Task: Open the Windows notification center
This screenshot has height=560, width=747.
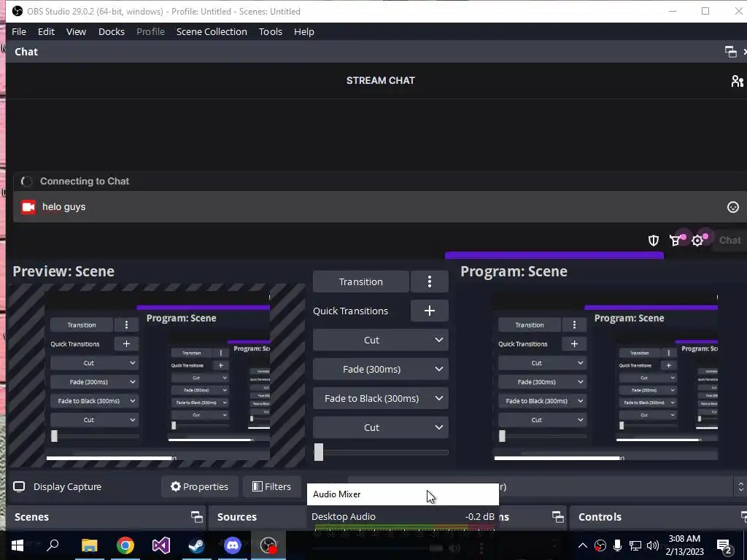Action: (x=724, y=545)
